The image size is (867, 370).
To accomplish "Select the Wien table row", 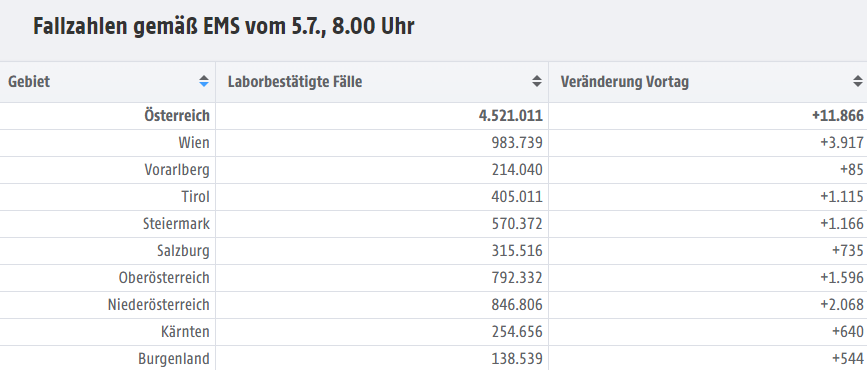I will pos(434,143).
